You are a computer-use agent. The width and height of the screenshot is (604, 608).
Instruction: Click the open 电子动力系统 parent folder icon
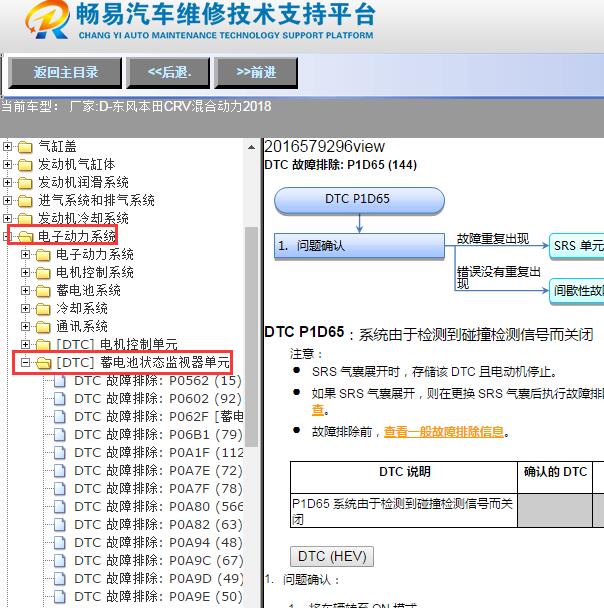(x=25, y=237)
